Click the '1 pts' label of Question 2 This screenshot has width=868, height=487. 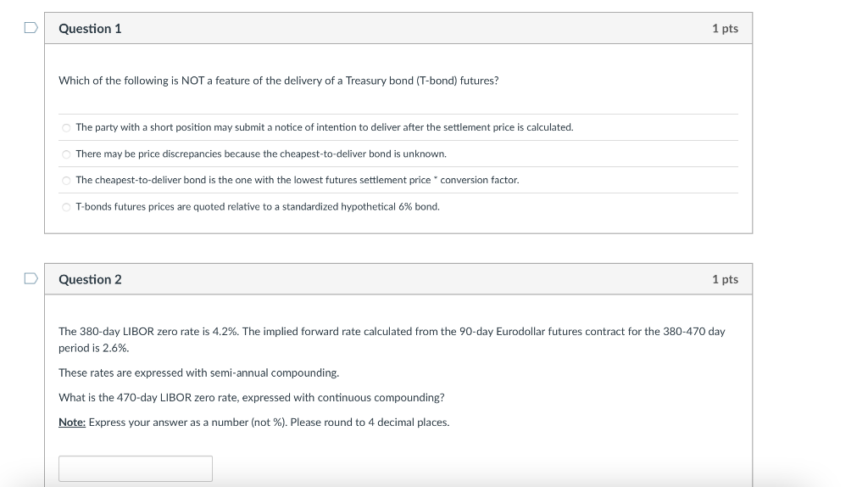(x=726, y=279)
